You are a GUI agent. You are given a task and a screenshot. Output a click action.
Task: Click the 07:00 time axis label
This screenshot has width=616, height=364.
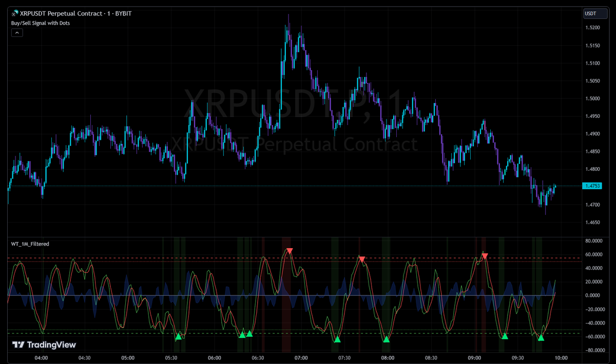pos(301,358)
